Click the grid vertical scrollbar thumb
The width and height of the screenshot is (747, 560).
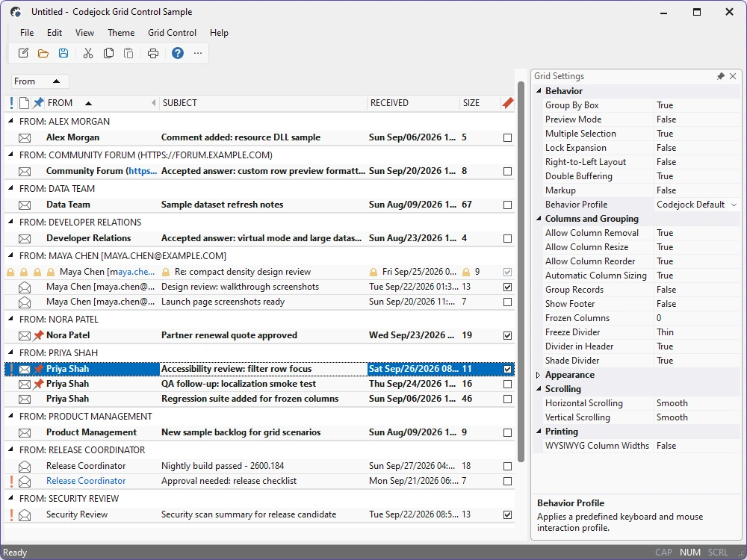click(521, 272)
